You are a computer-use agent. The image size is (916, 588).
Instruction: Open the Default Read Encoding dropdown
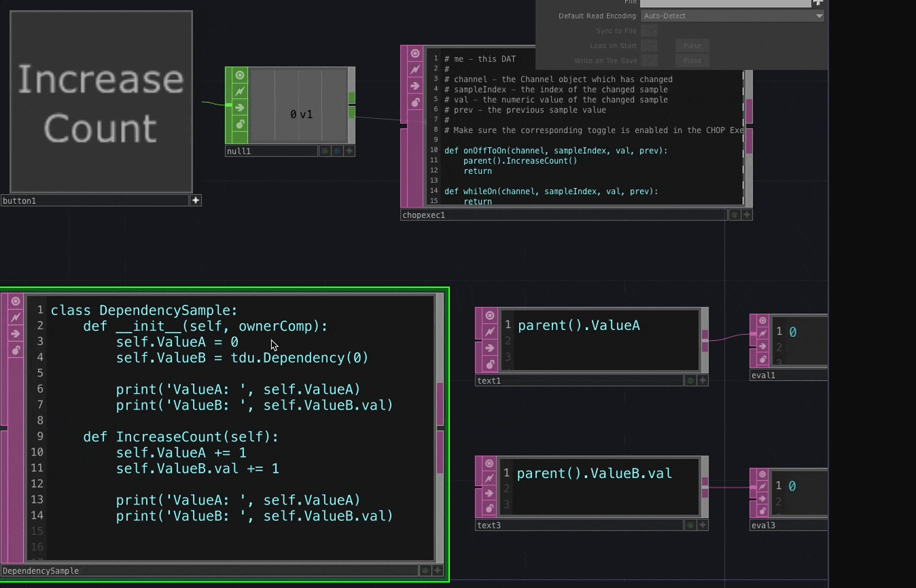[x=733, y=16]
